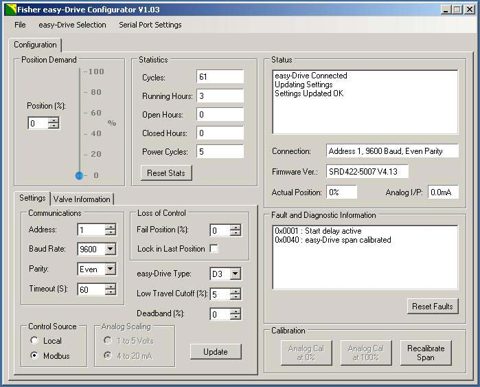480x387 pixels.
Task: Open the Serial Port Settings menu
Action: pos(150,25)
